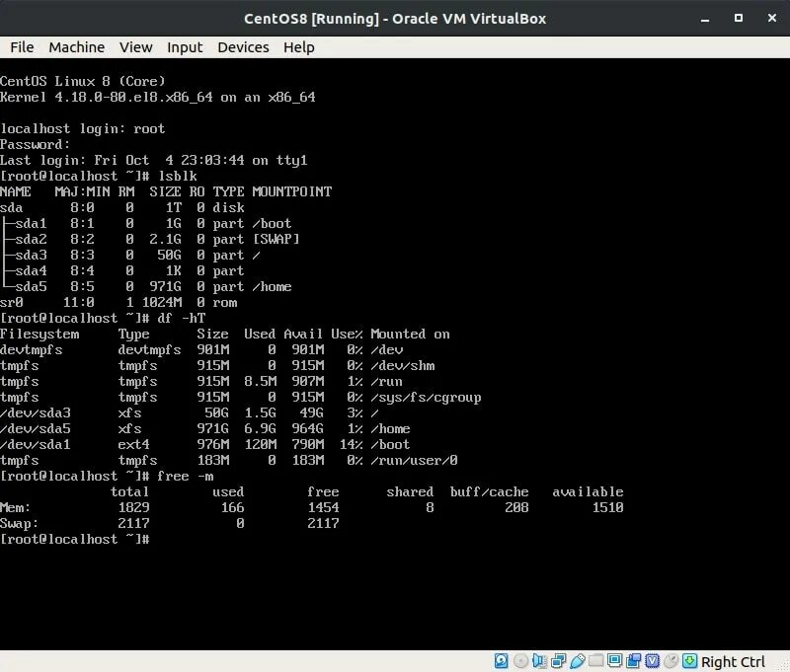The width and height of the screenshot is (790, 672).
Task: Click the ext4 filesystem type
Action: pyautogui.click(x=134, y=444)
